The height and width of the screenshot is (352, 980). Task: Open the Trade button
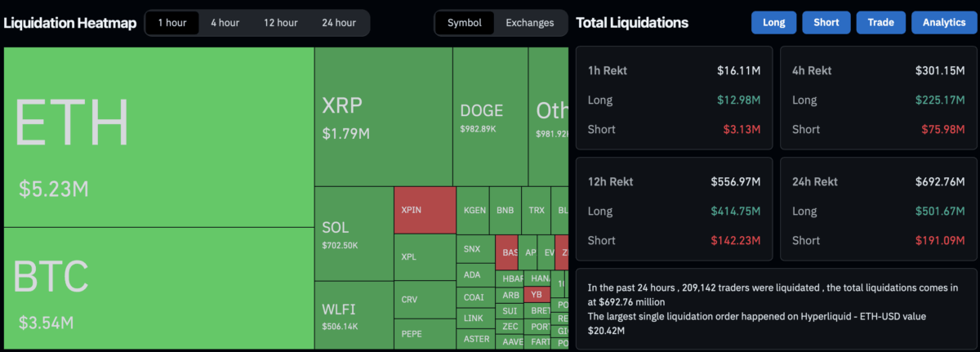(880, 23)
